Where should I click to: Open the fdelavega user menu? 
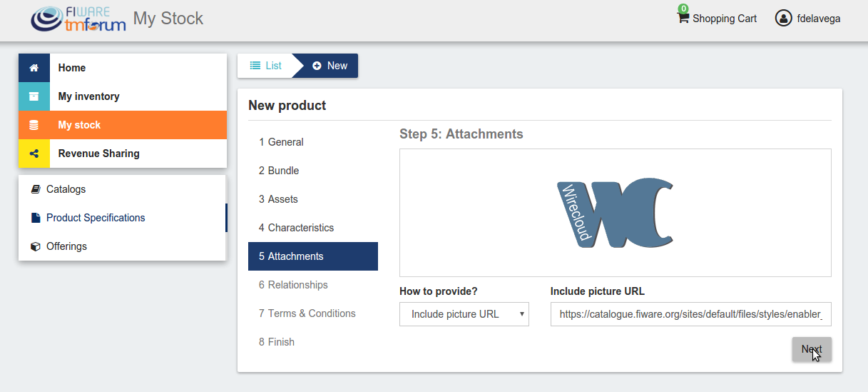(808, 18)
